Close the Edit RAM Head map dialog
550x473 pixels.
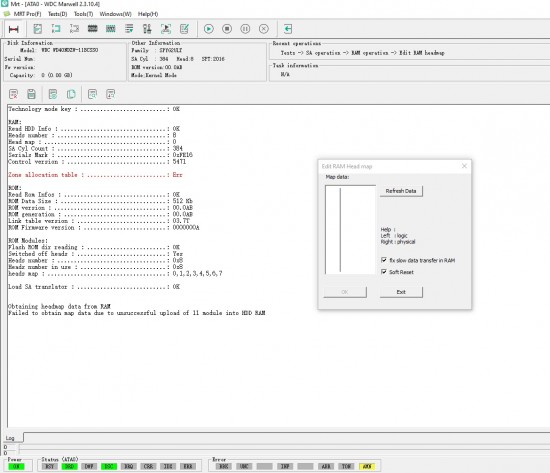click(464, 166)
